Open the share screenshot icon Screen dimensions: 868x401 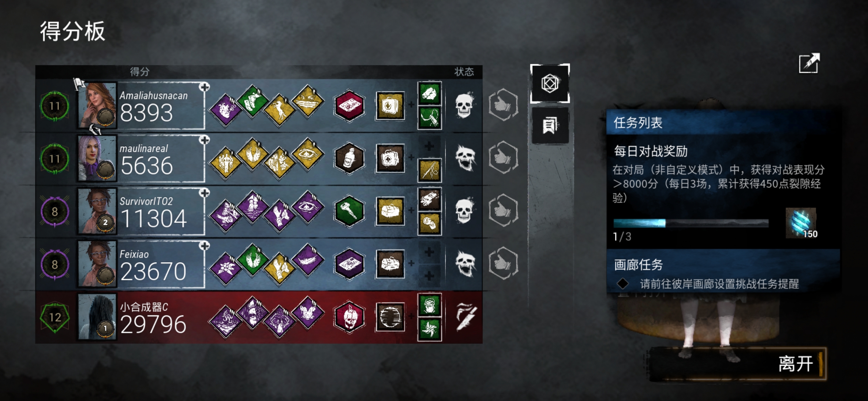click(x=809, y=63)
